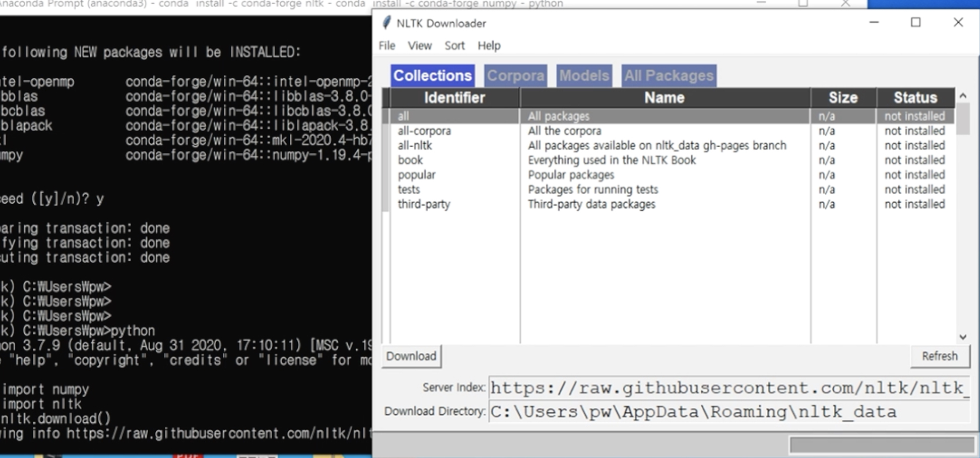Image resolution: width=980 pixels, height=458 pixels.
Task: Open the File menu in NLTK Downloader
Action: pos(387,46)
